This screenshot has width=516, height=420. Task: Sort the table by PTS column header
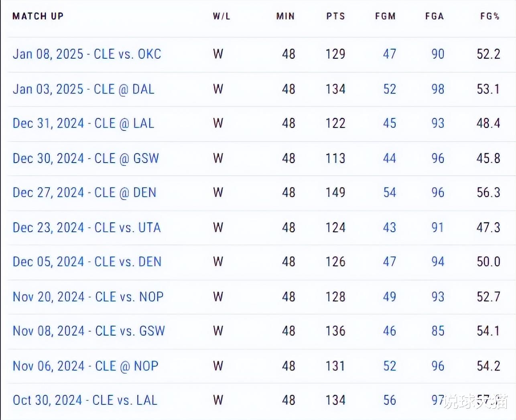coord(335,16)
